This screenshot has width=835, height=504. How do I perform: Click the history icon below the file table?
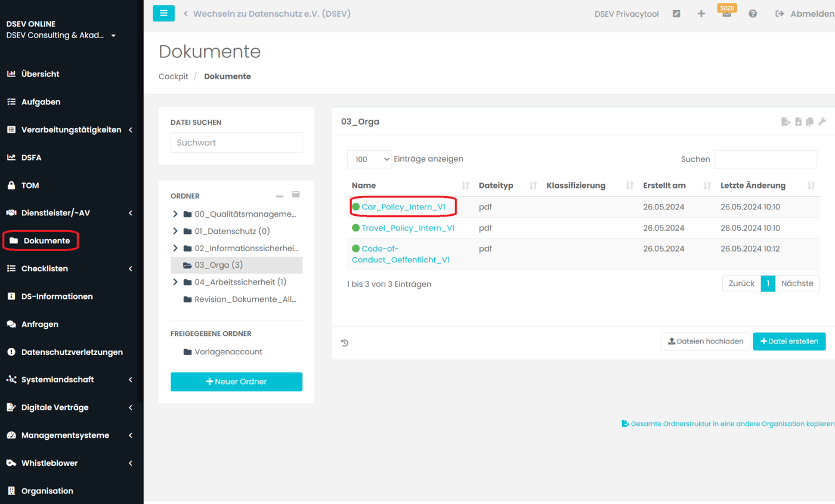click(345, 342)
